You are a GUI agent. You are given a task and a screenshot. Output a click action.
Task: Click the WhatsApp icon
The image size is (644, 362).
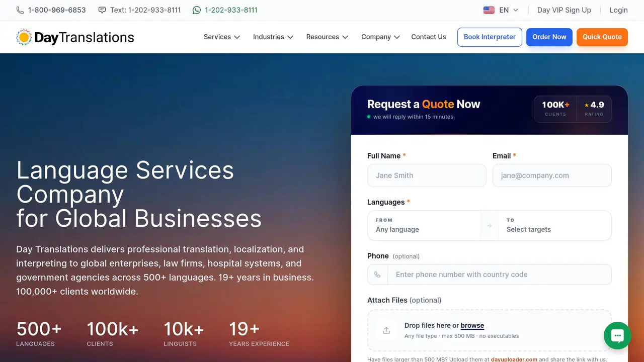pos(197,10)
